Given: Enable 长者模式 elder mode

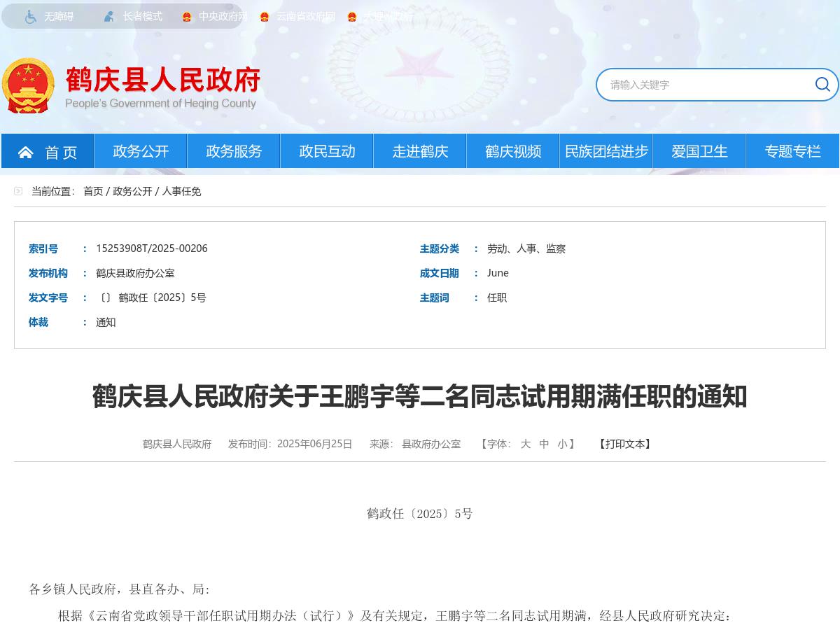Looking at the screenshot, I should 142,16.
